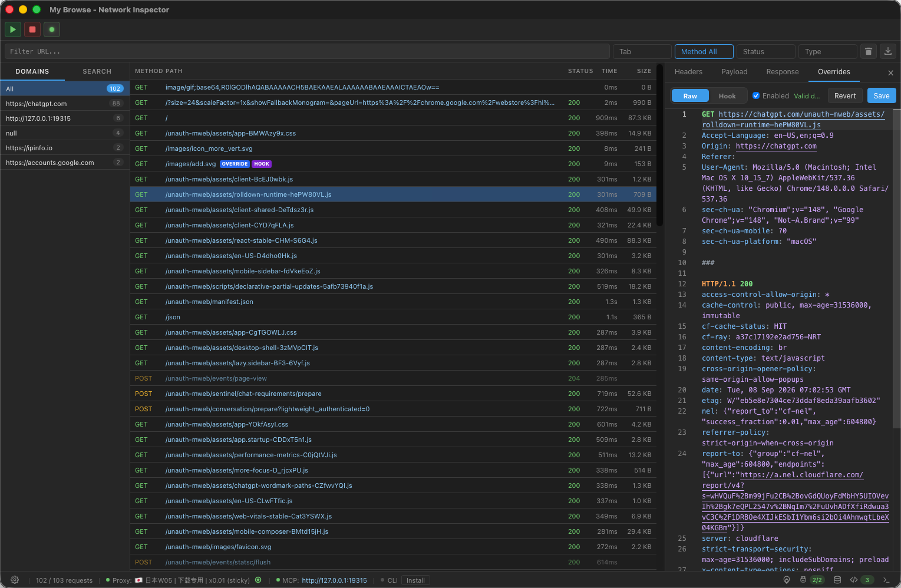Viewport: 901px width, 588px height.
Task: Open the terminal prompt icon in status bar
Action: [x=886, y=580]
